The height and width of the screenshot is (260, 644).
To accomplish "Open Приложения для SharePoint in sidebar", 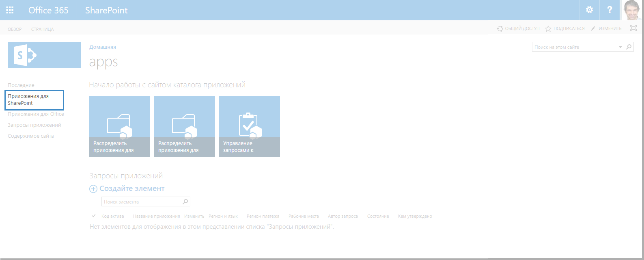I will (x=28, y=100).
